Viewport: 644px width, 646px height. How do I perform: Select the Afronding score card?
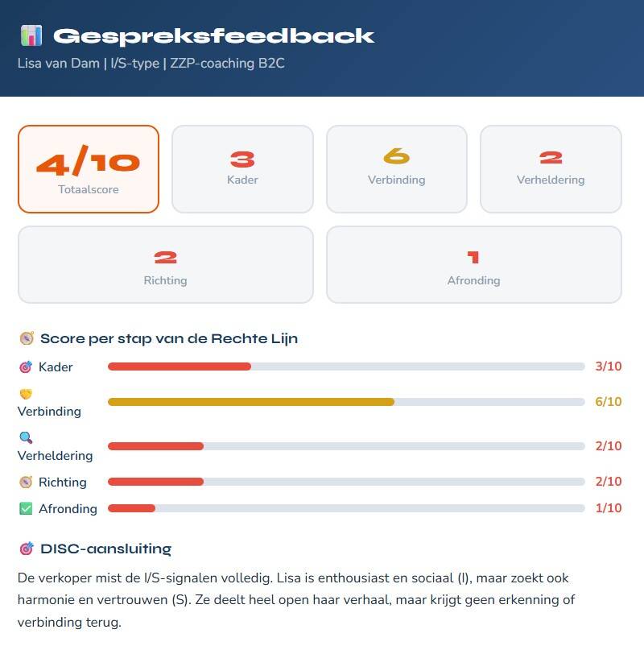coord(473,264)
